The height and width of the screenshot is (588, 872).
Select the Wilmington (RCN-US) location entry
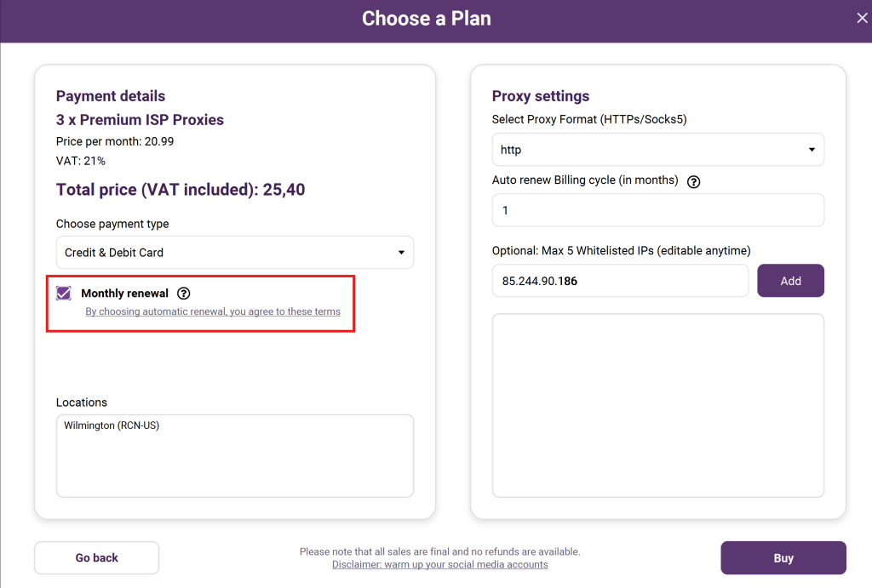(x=112, y=425)
